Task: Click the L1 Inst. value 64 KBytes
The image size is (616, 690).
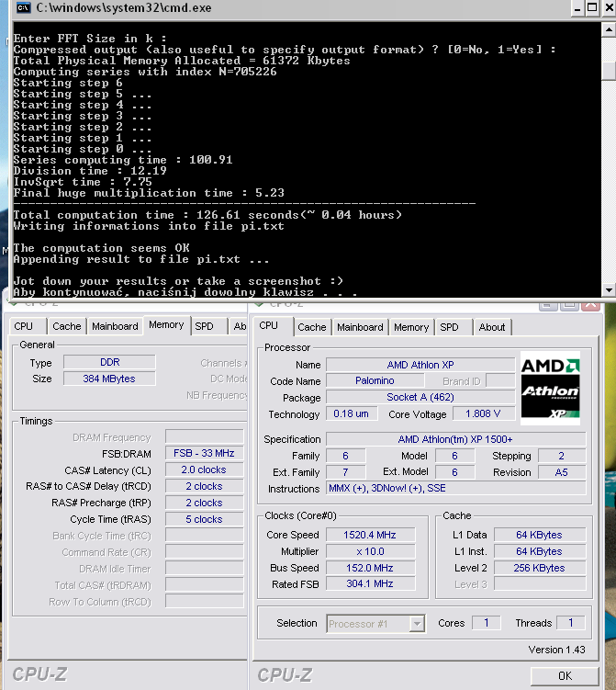Action: coord(540,551)
